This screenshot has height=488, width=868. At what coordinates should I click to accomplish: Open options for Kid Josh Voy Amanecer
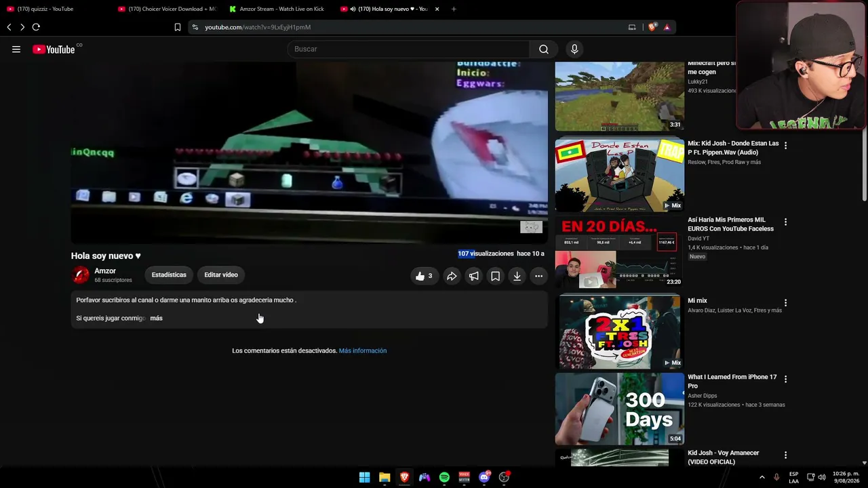coord(785,455)
